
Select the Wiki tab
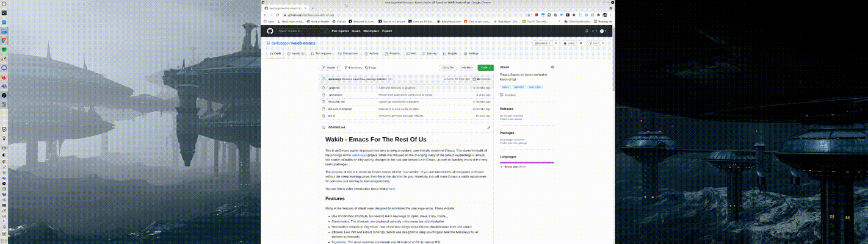[x=410, y=53]
